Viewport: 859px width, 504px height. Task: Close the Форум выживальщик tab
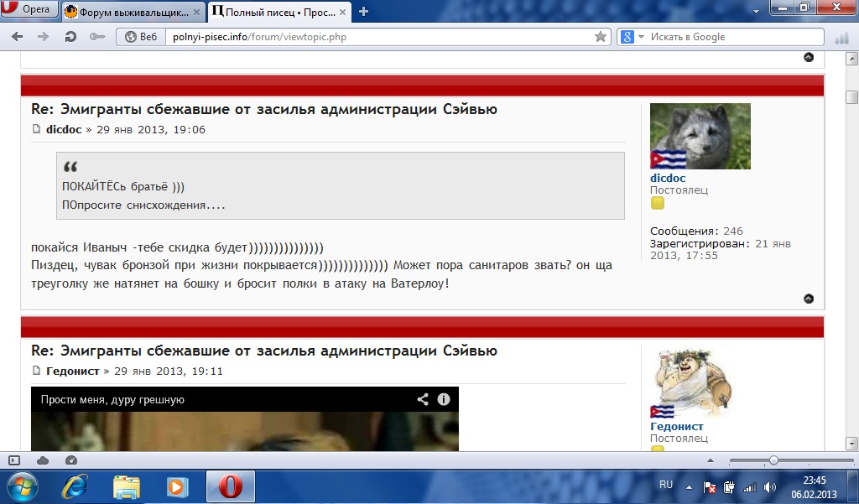coord(196,12)
